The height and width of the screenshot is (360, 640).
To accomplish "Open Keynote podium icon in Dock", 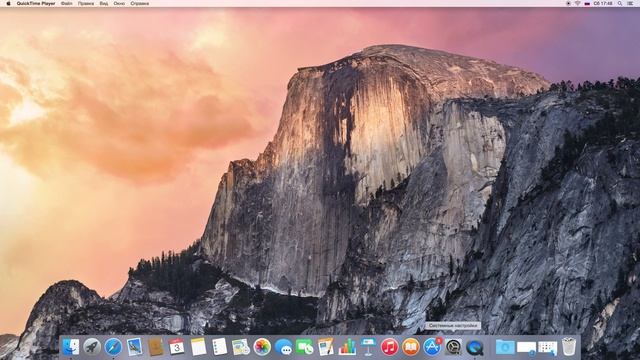I will click(x=368, y=347).
